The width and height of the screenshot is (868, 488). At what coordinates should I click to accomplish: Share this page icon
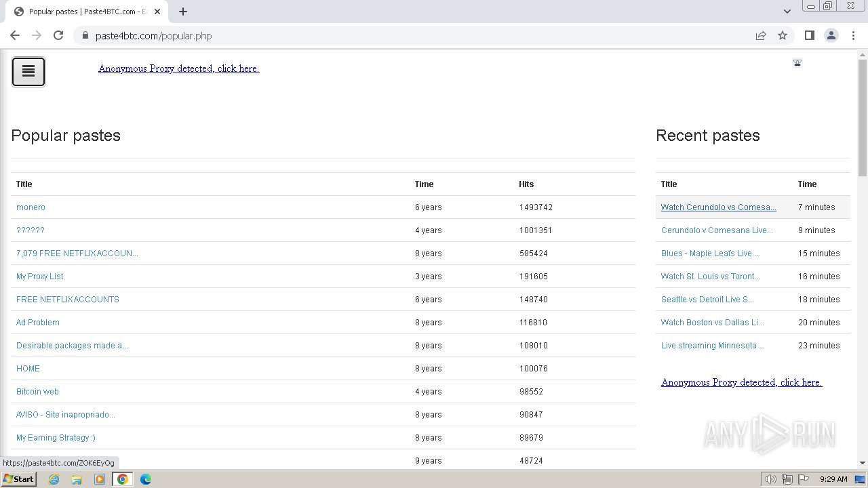click(x=761, y=35)
